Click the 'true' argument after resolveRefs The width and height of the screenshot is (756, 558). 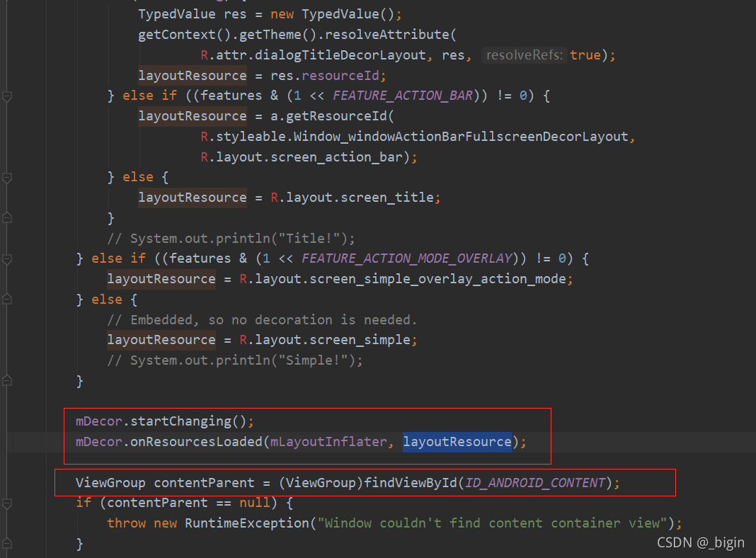click(x=585, y=55)
